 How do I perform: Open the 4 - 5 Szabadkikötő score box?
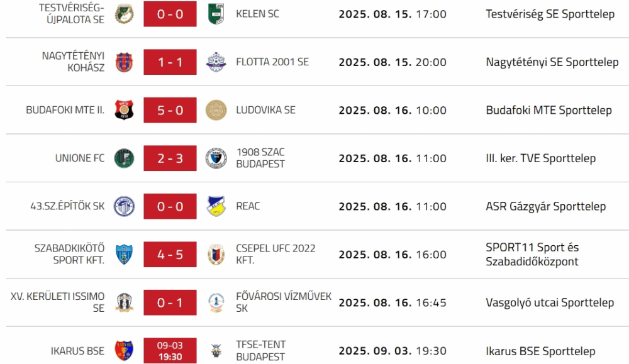pyautogui.click(x=170, y=255)
